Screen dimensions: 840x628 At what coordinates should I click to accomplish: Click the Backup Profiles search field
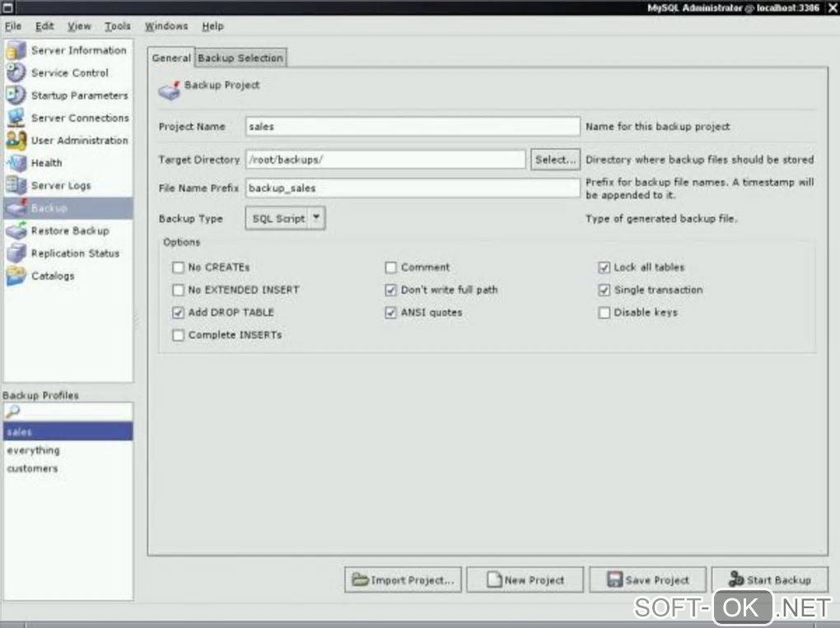pyautogui.click(x=68, y=412)
